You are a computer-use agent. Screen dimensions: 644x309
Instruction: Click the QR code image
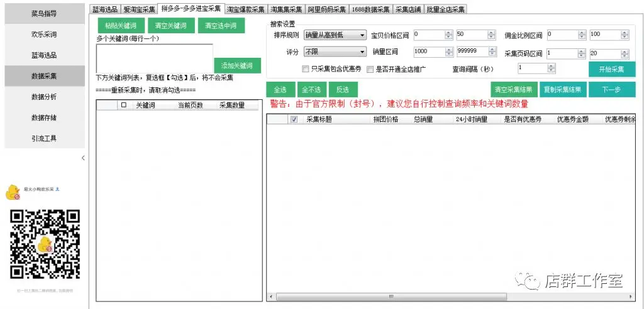click(x=45, y=244)
